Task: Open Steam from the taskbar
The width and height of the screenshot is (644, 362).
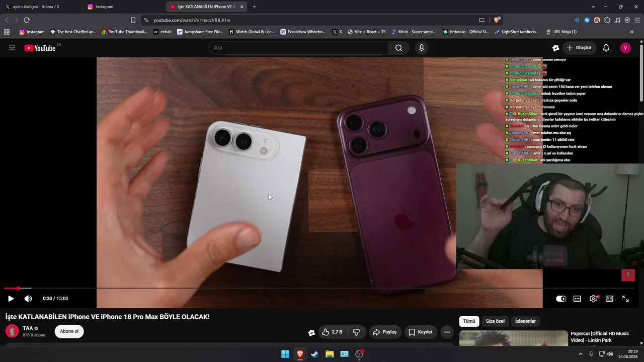Action: pos(314,354)
